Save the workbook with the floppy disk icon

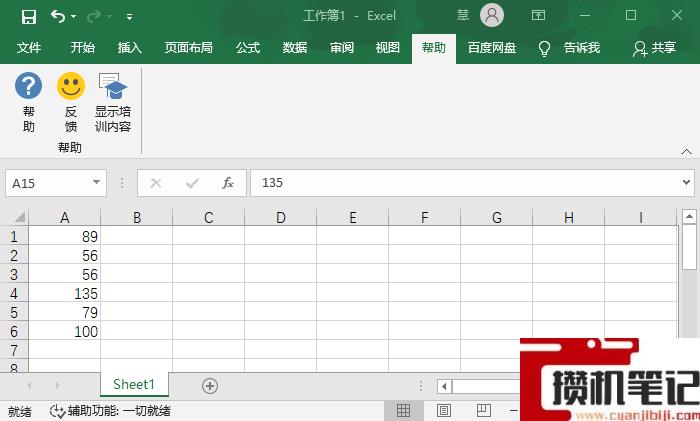coord(29,17)
